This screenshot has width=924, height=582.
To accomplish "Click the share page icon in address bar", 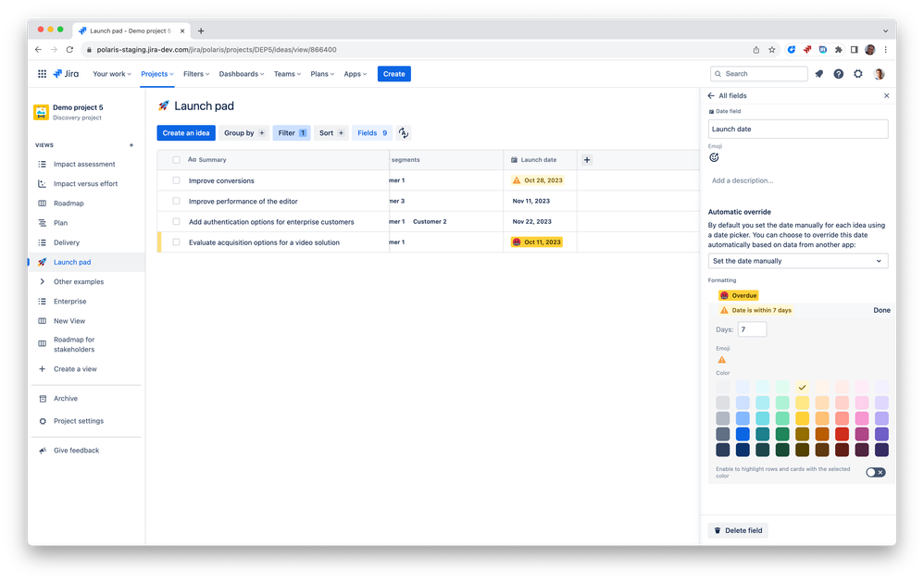I will click(756, 49).
